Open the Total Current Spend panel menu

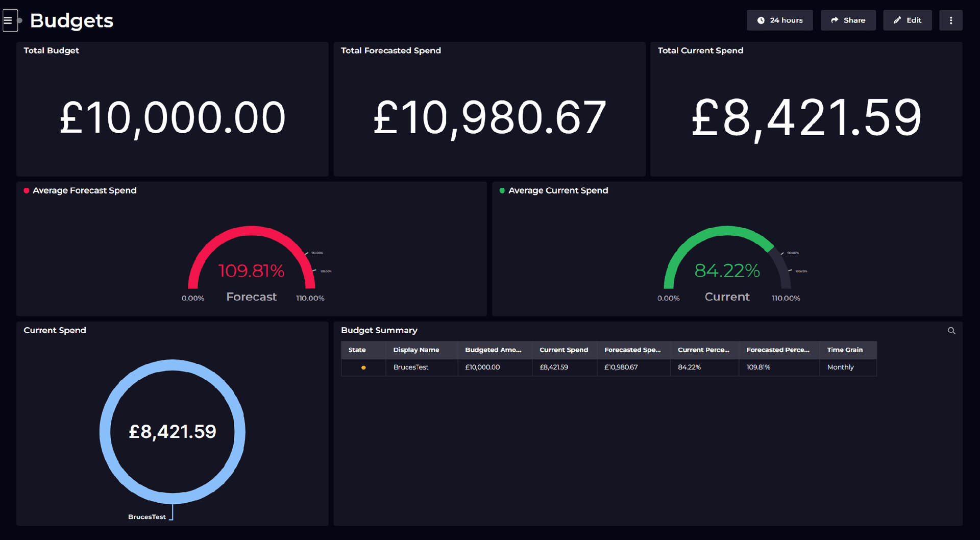(x=700, y=50)
